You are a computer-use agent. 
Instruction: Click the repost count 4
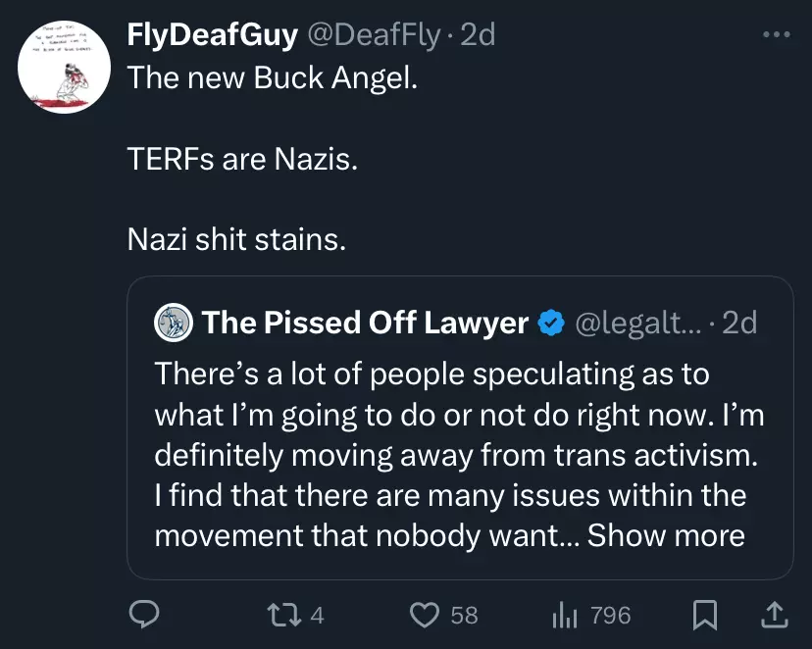[317, 616]
